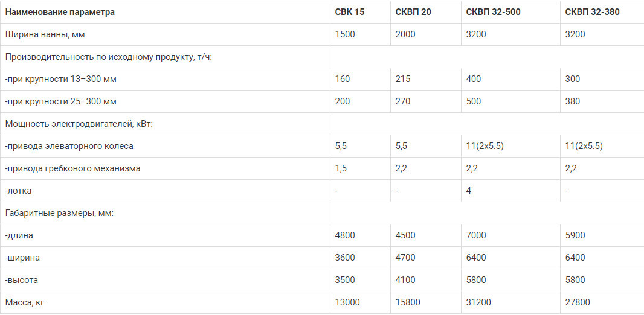Click the -лотка row label

[19, 191]
